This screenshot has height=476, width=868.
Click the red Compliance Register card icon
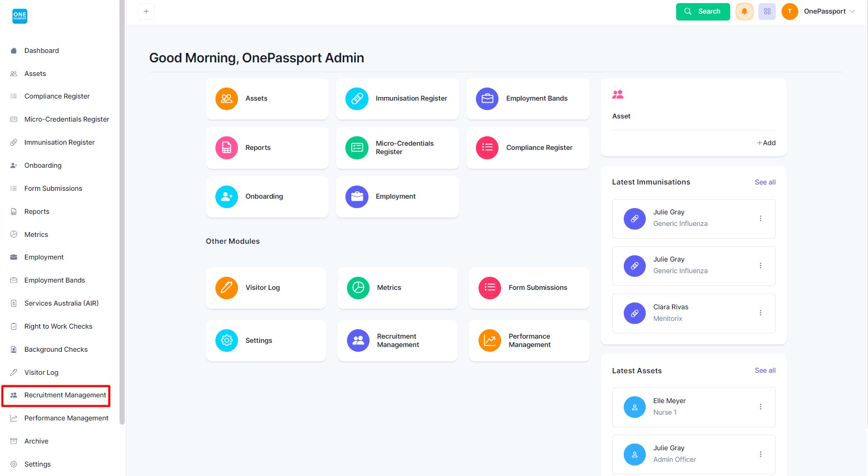tap(487, 148)
